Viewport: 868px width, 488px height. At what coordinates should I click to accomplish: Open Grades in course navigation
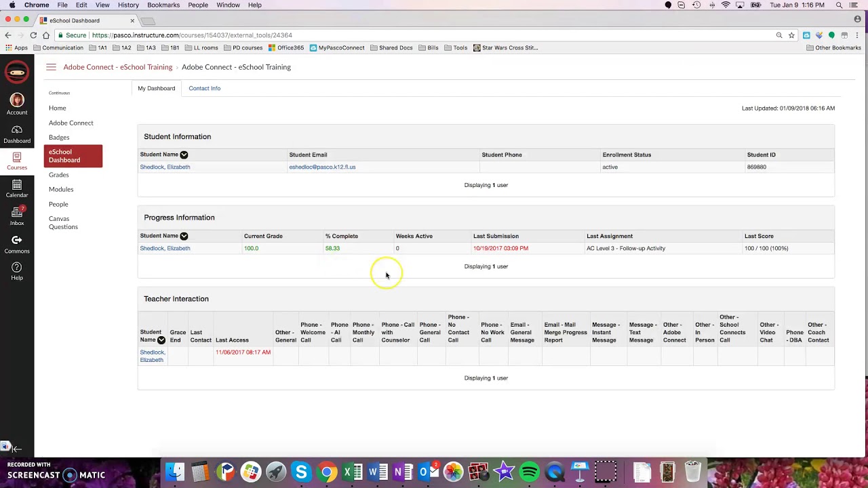59,175
